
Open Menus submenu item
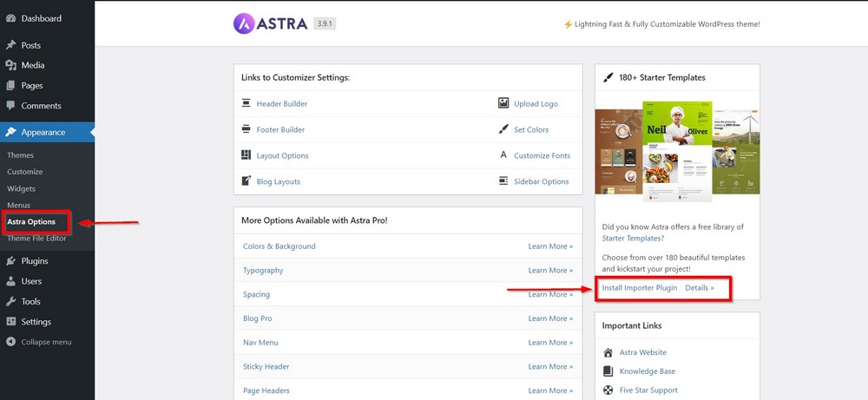click(19, 206)
